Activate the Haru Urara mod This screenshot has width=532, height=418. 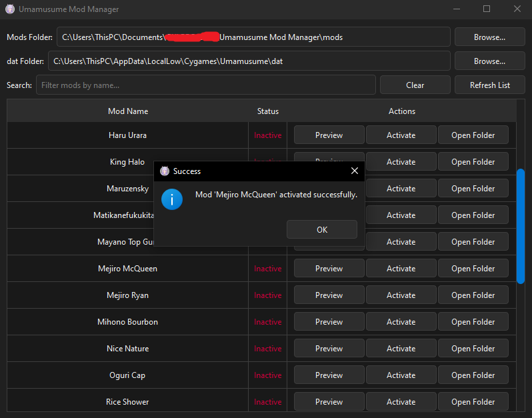pyautogui.click(x=401, y=135)
